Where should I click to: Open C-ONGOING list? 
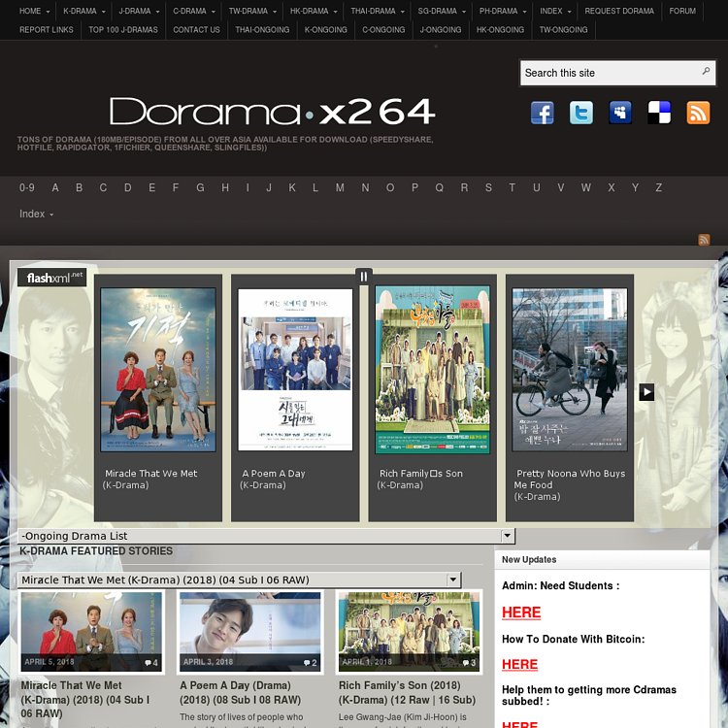(383, 30)
